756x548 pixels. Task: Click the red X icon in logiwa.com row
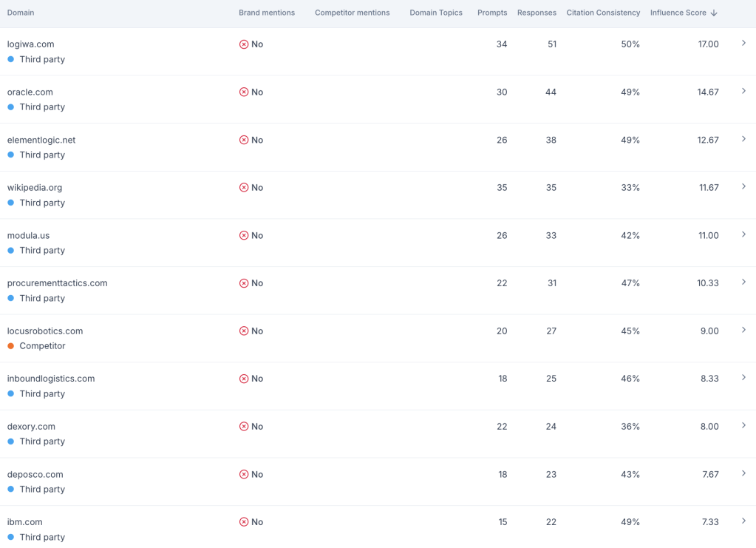point(244,44)
